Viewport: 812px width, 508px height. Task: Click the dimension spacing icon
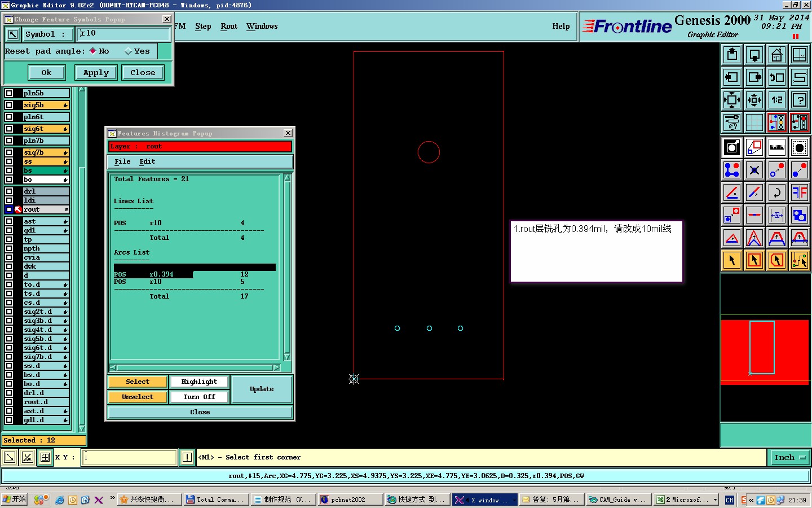tap(777, 215)
